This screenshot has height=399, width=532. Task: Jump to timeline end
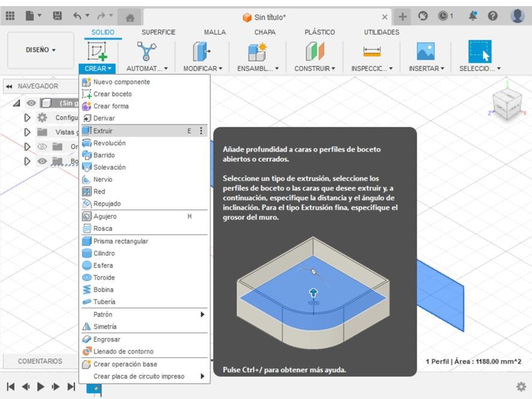tap(71, 386)
